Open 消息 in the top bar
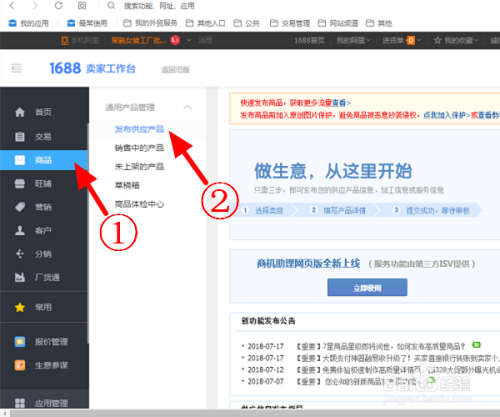Viewport: 500px width, 417px height. [x=205, y=41]
